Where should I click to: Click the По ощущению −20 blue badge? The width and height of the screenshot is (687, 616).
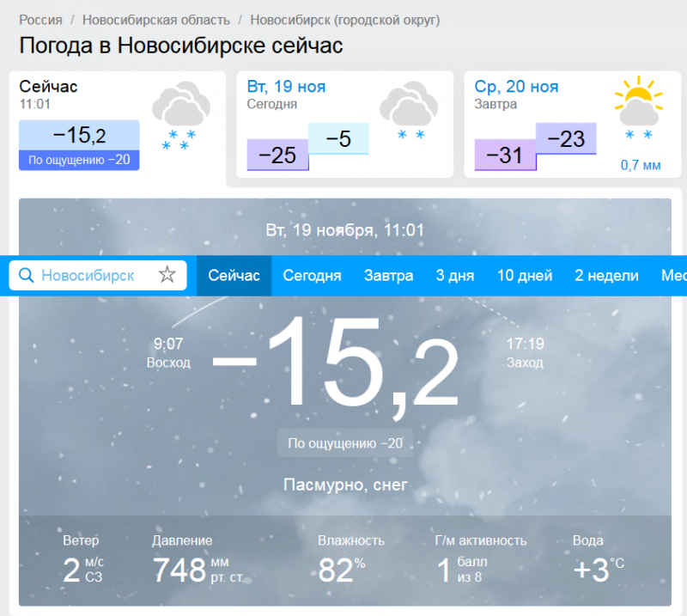tap(79, 160)
